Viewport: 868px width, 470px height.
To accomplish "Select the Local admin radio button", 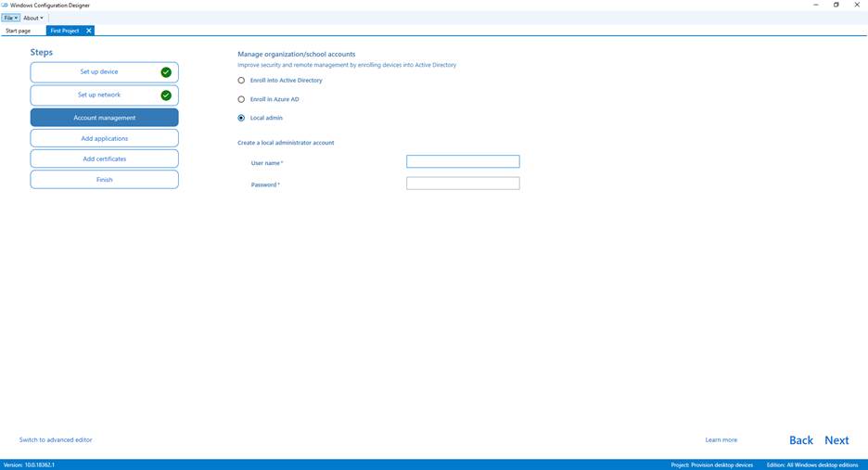I will click(241, 118).
